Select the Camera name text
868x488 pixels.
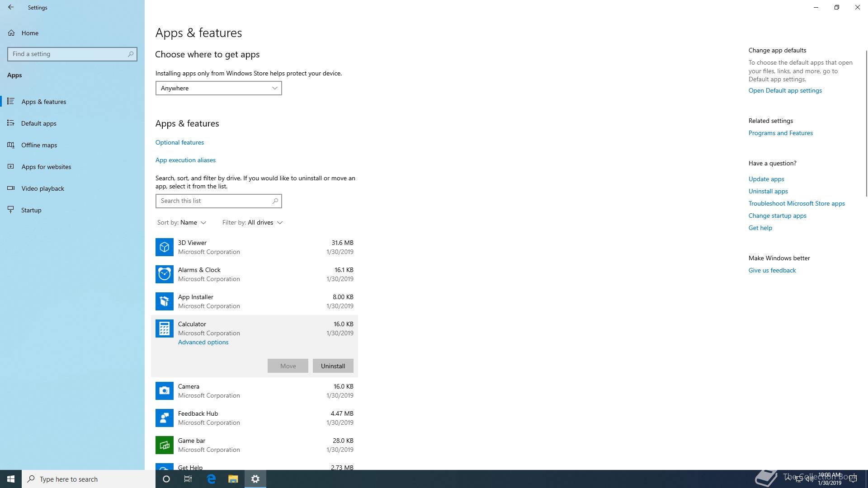tap(189, 386)
